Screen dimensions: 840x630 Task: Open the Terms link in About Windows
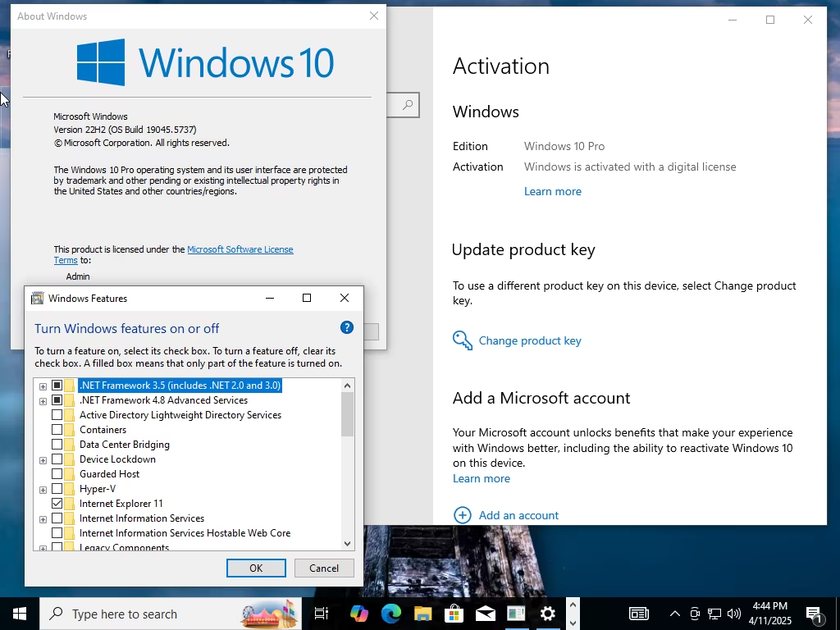[66, 260]
